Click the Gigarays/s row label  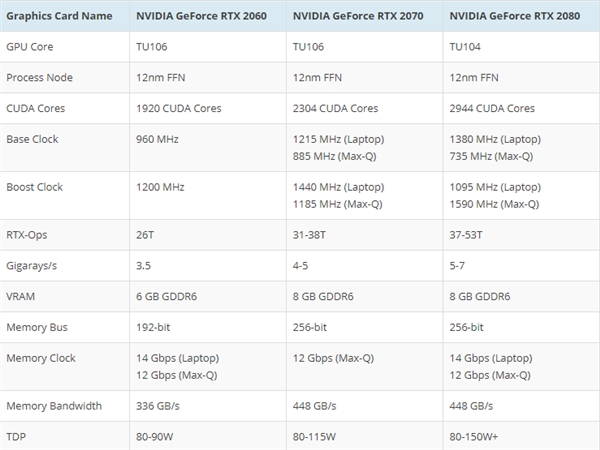click(34, 266)
